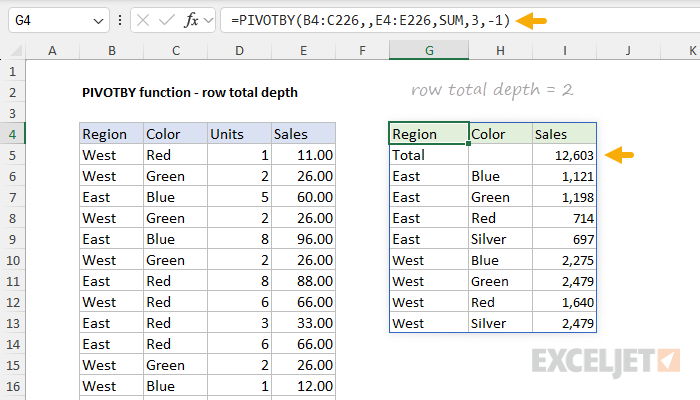Select the 88.00 sales cell
The image size is (700, 400).
(x=304, y=281)
